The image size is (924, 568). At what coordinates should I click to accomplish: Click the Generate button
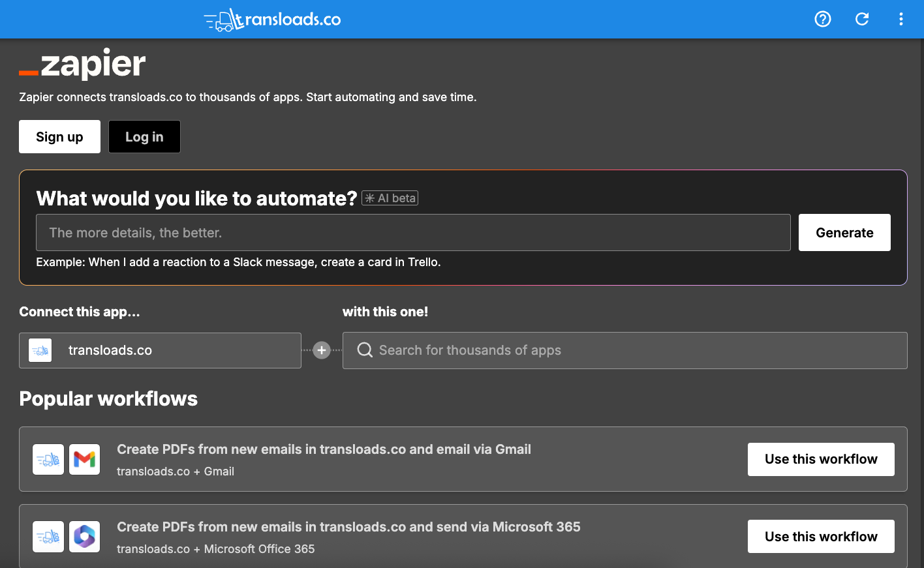(x=844, y=233)
